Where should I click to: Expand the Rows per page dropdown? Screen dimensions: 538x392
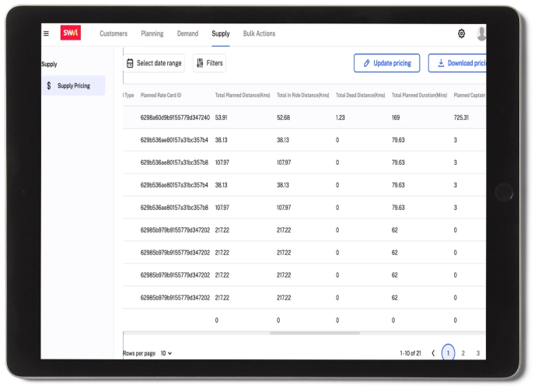pos(166,353)
